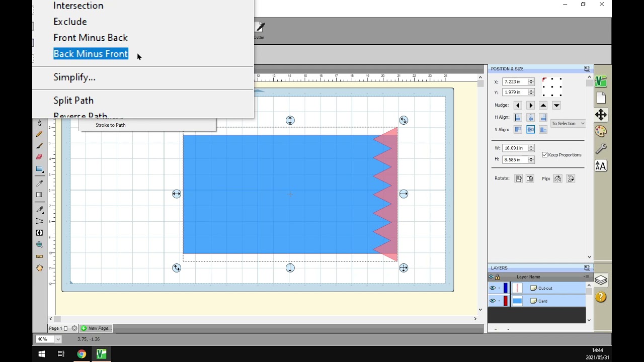
Task: Align selection to bottom vertically
Action: pos(543,129)
